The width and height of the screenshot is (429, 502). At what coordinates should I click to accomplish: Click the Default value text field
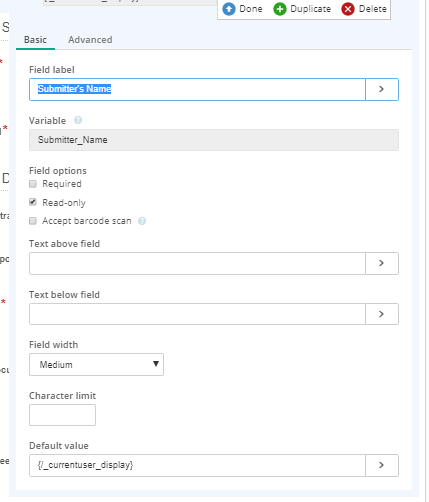(x=197, y=465)
